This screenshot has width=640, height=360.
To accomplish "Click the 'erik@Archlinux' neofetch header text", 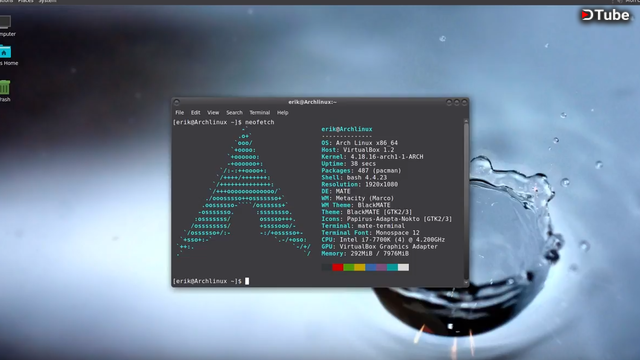I will click(x=347, y=129).
